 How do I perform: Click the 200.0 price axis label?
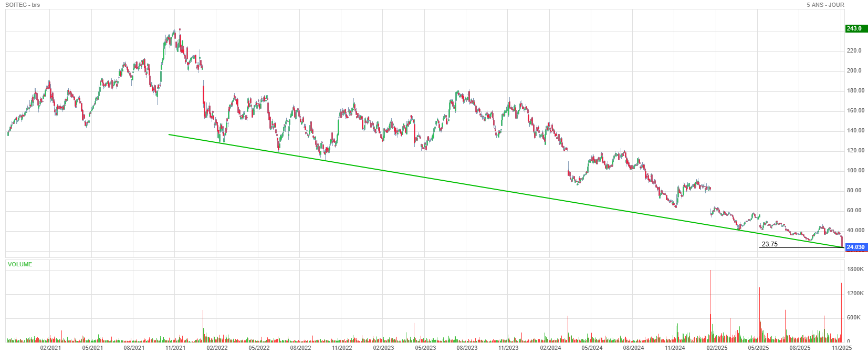[x=854, y=71]
